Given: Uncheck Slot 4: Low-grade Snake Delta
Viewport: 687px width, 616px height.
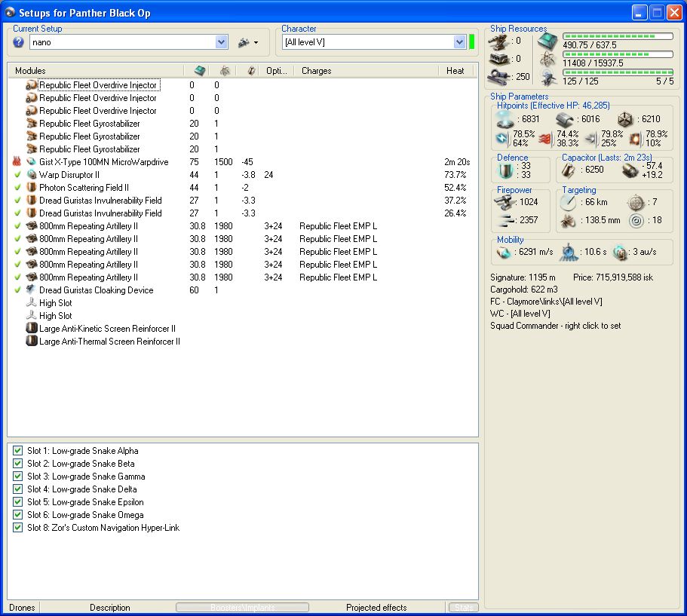Looking at the screenshot, I should pyautogui.click(x=17, y=489).
